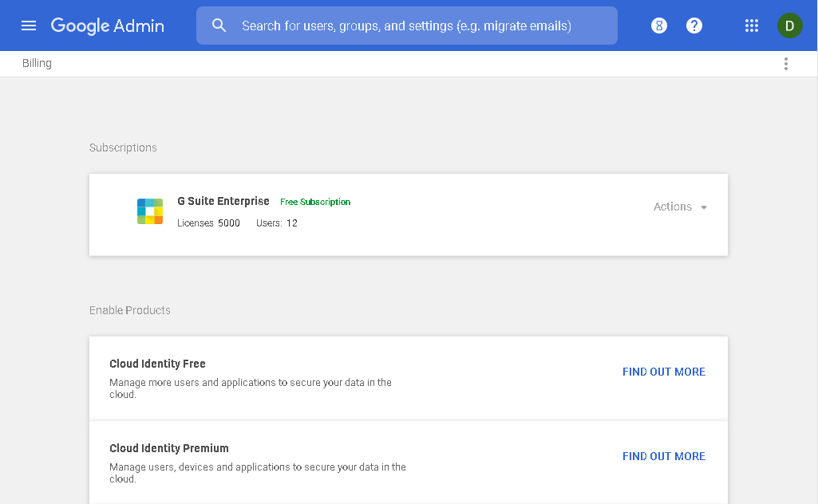Click the search magnifier icon
This screenshot has width=818, height=504.
tap(219, 26)
